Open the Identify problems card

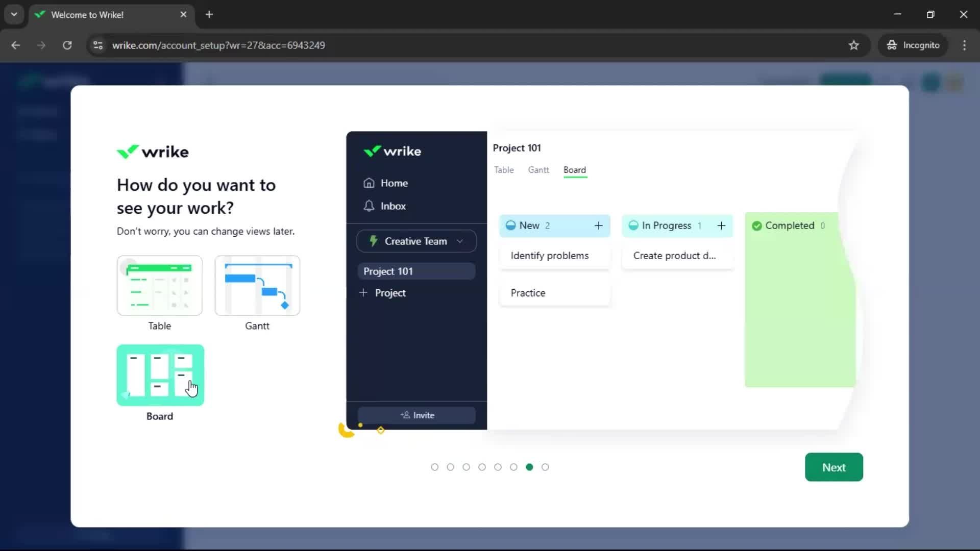(555, 256)
